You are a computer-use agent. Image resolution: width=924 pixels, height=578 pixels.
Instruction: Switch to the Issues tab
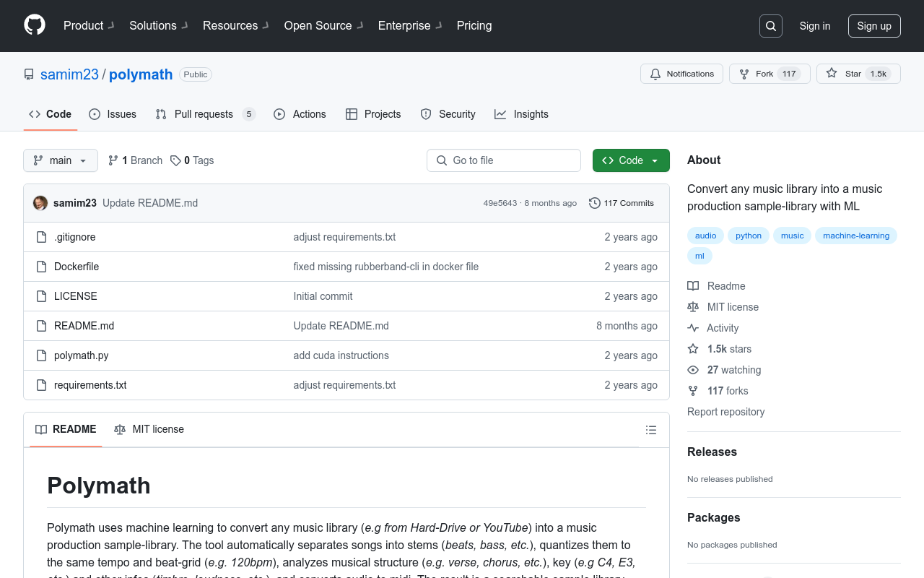(113, 114)
